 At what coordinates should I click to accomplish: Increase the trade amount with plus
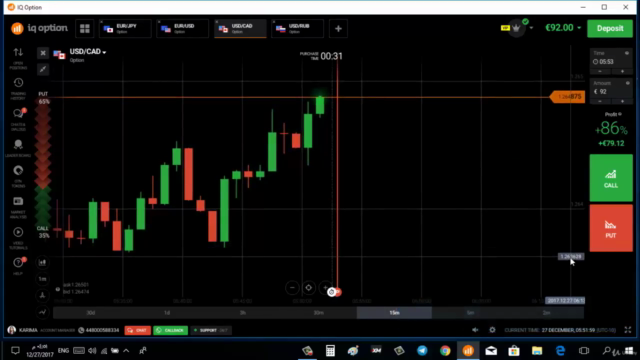point(622,101)
